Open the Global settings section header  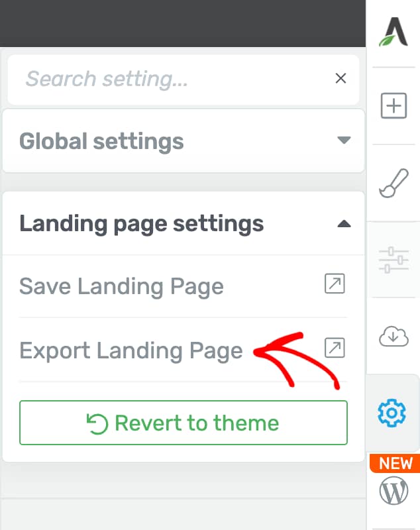184,140
